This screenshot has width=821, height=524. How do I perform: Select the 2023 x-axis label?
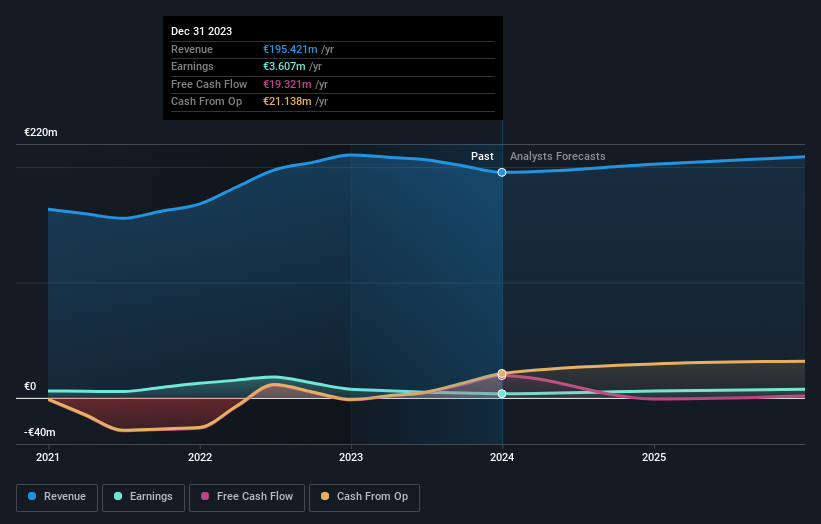click(351, 458)
